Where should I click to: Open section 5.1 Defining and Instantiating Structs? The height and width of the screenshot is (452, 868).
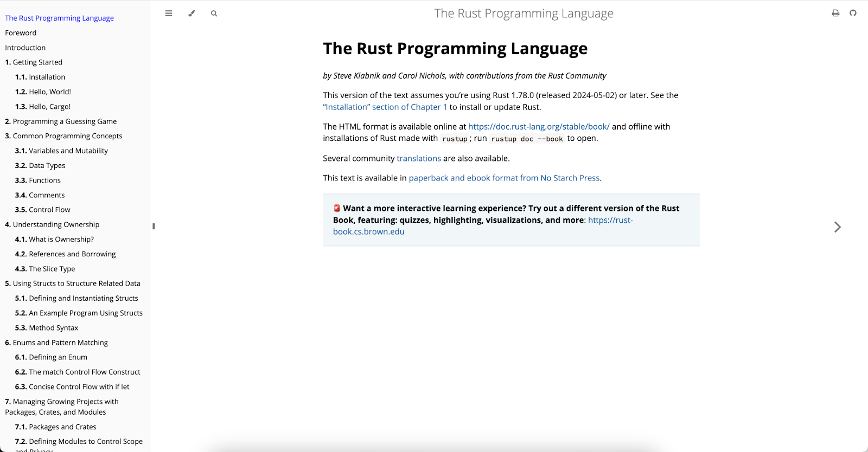76,298
